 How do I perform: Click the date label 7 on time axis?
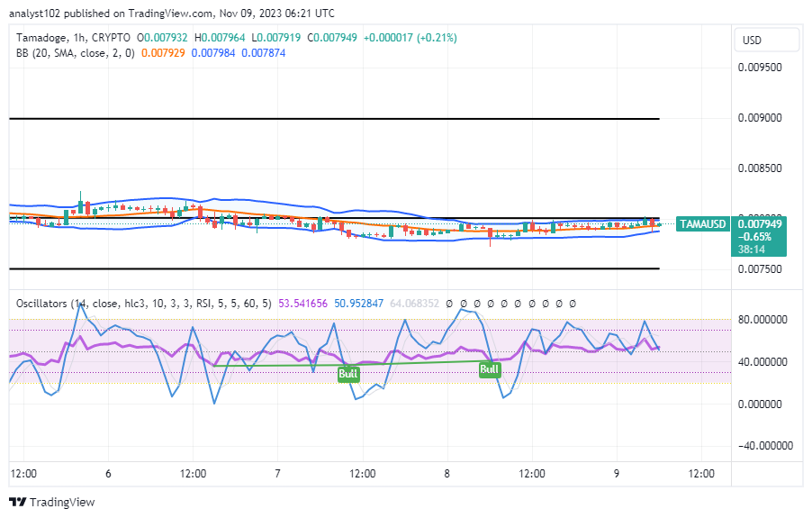tap(277, 474)
